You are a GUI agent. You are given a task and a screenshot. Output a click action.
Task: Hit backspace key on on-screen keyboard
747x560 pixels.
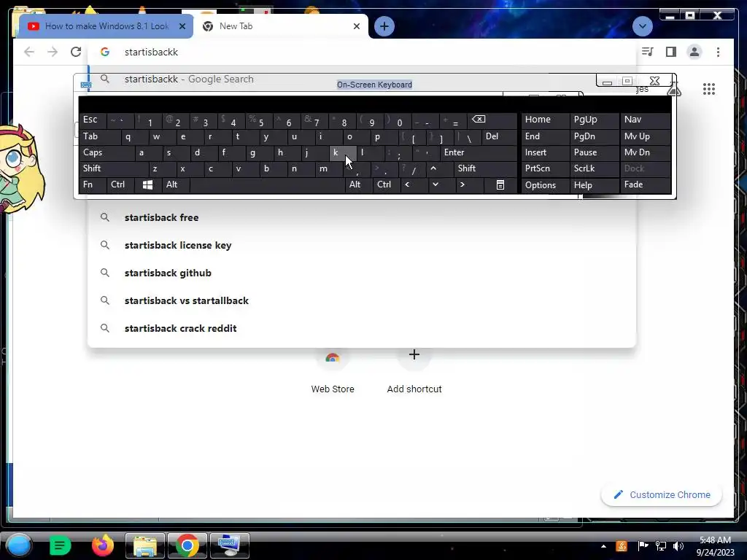click(492, 120)
